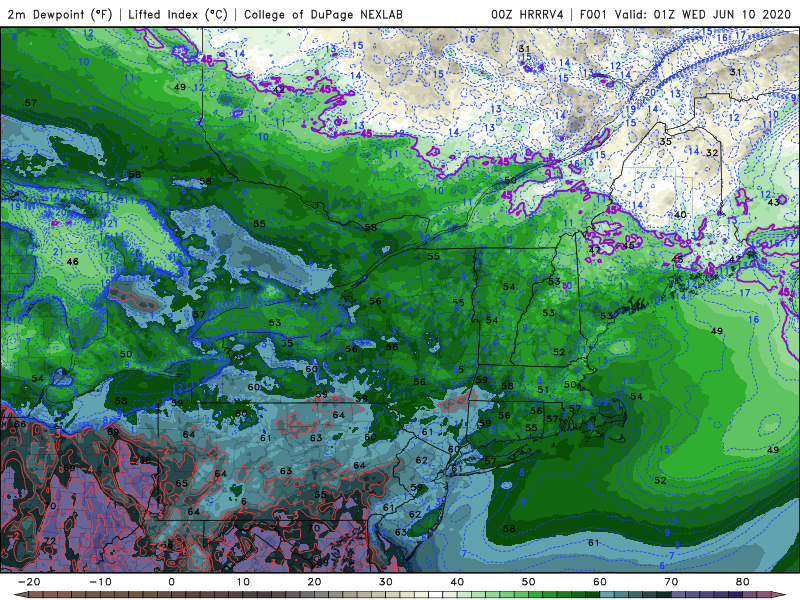The width and height of the screenshot is (800, 600).
Task: Click the "Lifted Index (°C)" header label
Action: (x=178, y=15)
